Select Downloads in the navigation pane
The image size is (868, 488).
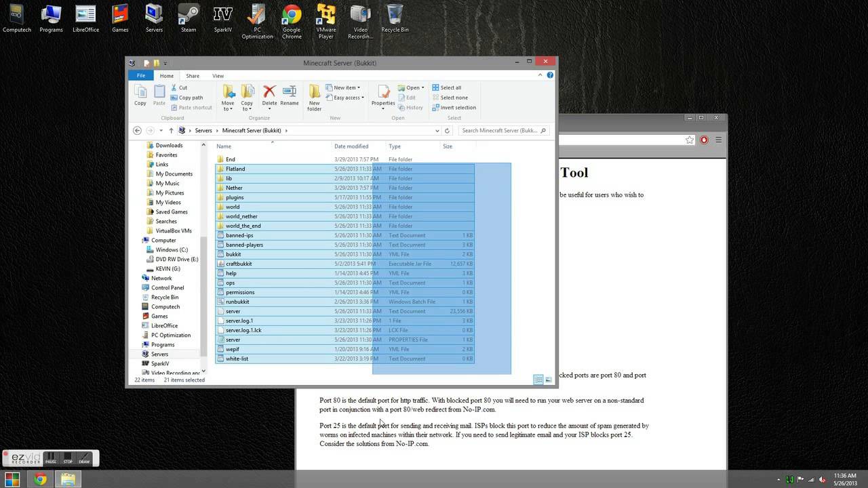[169, 145]
